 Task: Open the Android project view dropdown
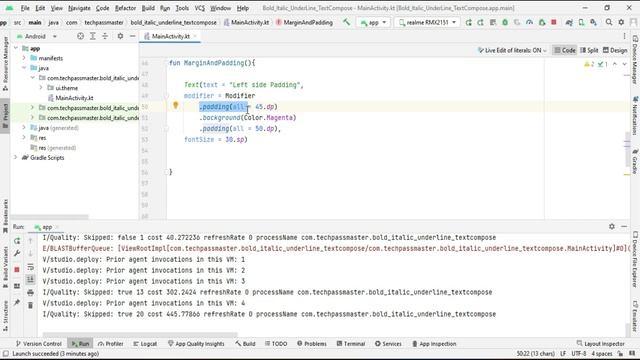tap(36, 36)
